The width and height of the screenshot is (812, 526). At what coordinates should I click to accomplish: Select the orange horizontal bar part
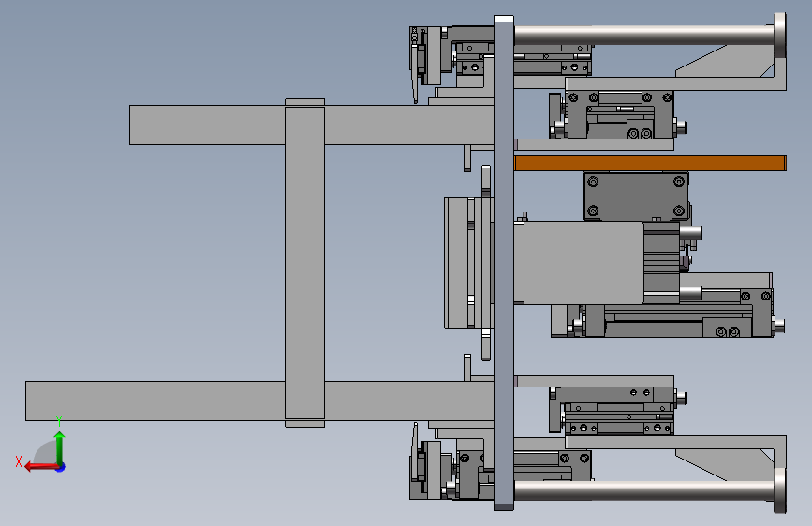point(650,163)
